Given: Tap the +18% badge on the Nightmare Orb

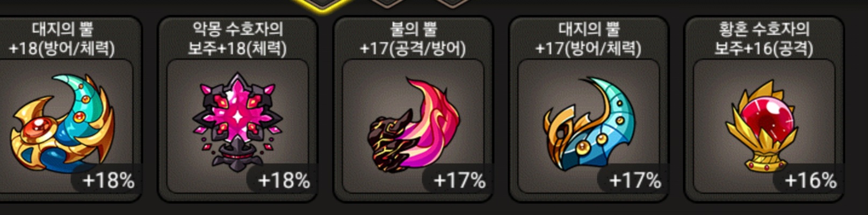Looking at the screenshot, I should (284, 181).
